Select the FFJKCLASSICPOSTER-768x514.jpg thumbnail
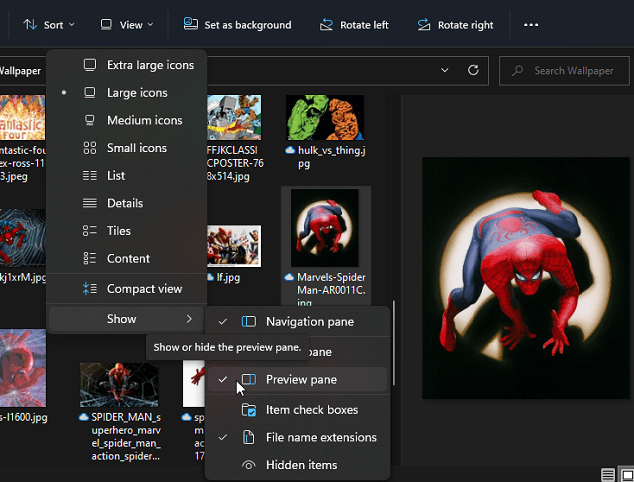 [x=234, y=118]
